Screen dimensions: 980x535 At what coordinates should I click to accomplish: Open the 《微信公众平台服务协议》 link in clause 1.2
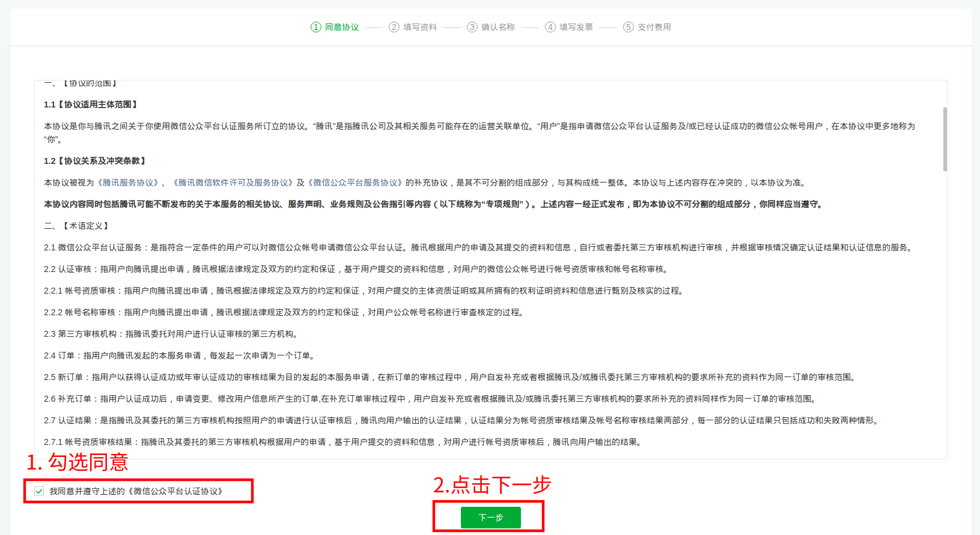coord(354,183)
